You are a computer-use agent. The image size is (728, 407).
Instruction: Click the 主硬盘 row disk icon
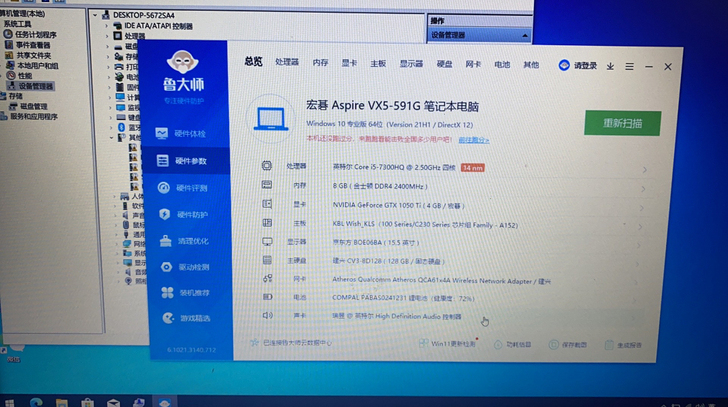tap(267, 260)
